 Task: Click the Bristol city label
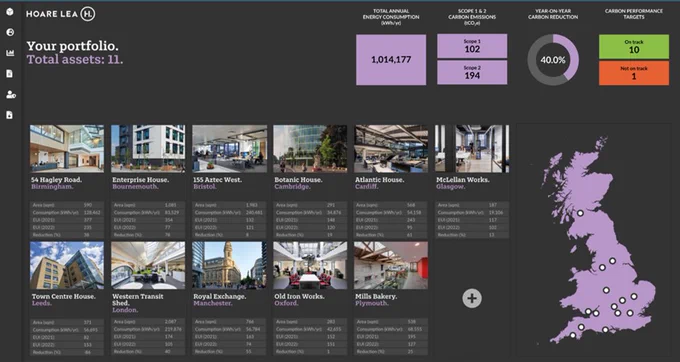(205, 187)
